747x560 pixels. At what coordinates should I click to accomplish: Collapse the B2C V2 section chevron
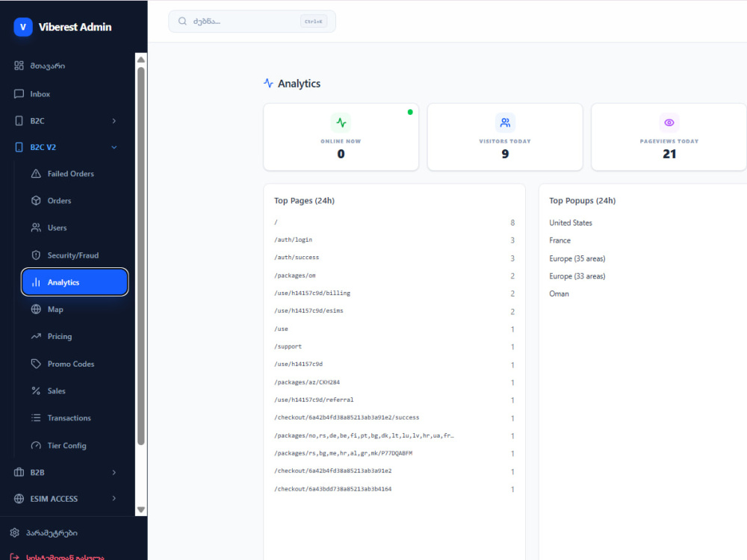[x=114, y=147]
